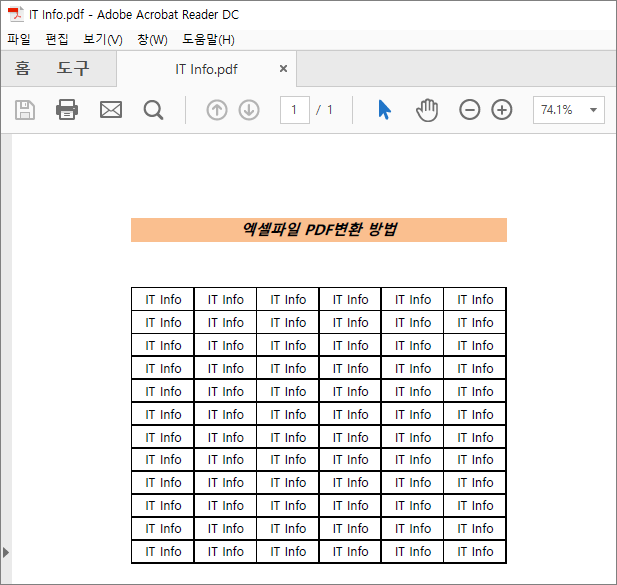This screenshot has height=585, width=617.
Task: Switch to the 홈 tab
Action: coord(22,68)
